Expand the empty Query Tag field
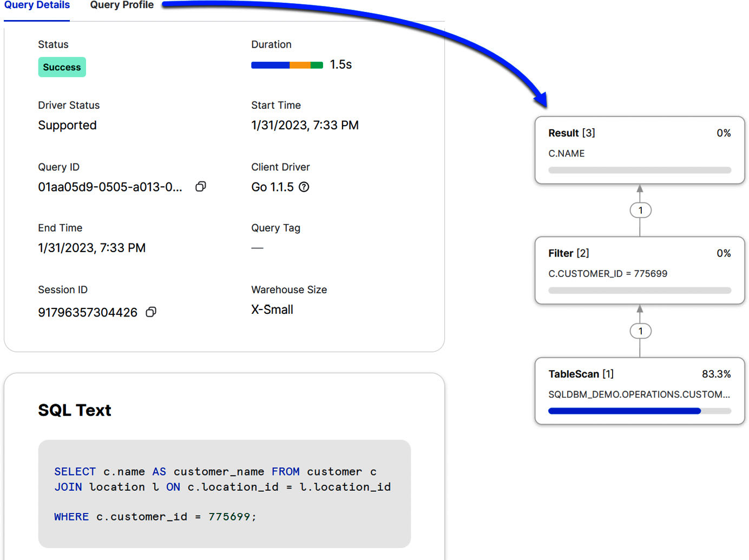The height and width of the screenshot is (560, 749). (257, 247)
